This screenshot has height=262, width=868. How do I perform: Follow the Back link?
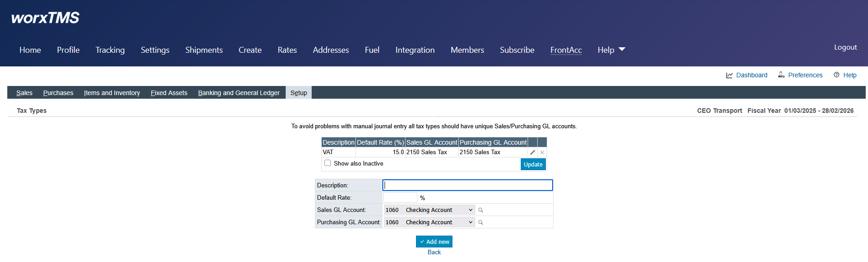tap(434, 252)
